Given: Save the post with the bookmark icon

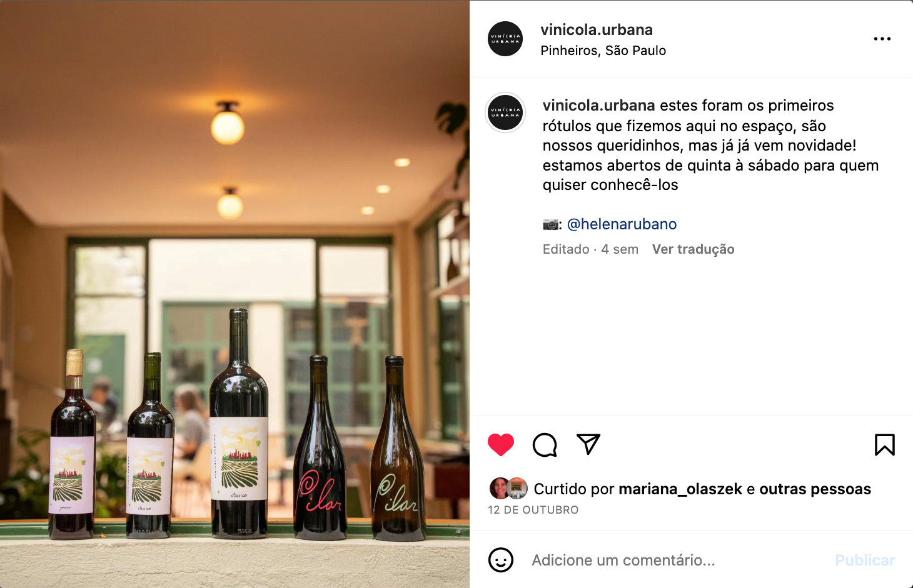Looking at the screenshot, I should (884, 445).
